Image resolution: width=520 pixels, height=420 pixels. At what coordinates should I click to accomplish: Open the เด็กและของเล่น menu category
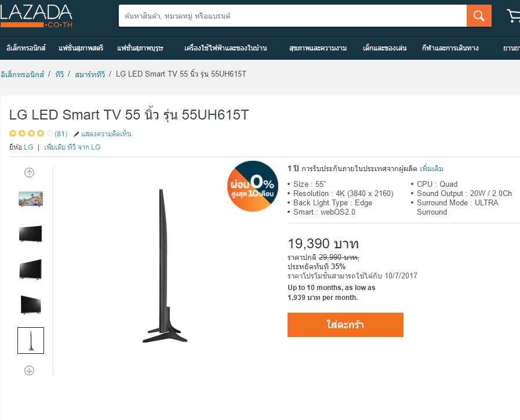pyautogui.click(x=385, y=48)
